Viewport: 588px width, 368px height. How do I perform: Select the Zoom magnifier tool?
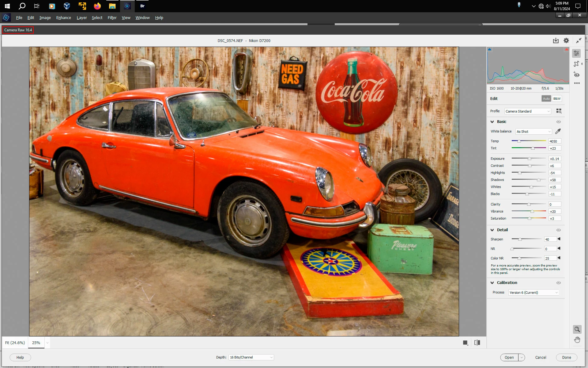tap(577, 329)
